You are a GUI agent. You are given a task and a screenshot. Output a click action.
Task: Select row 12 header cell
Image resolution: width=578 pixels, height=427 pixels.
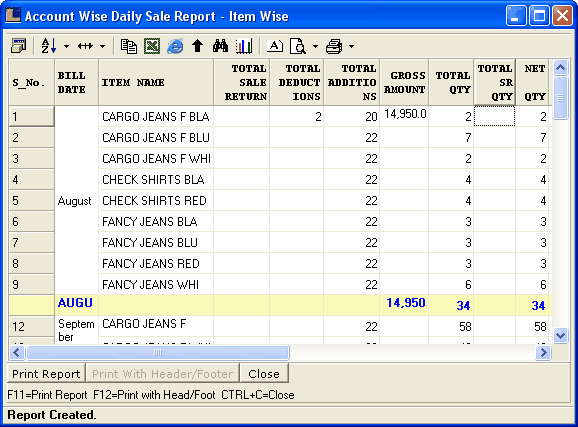point(32,327)
